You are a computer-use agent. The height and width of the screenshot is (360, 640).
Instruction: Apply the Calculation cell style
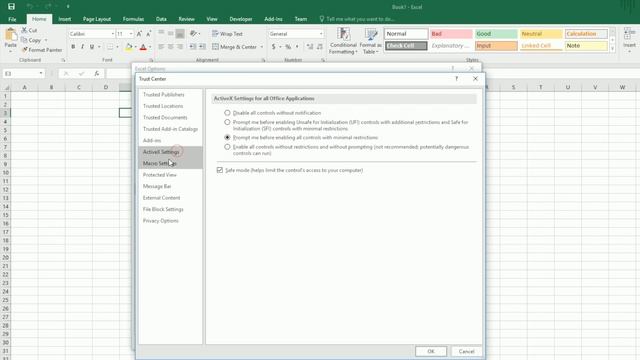586,33
